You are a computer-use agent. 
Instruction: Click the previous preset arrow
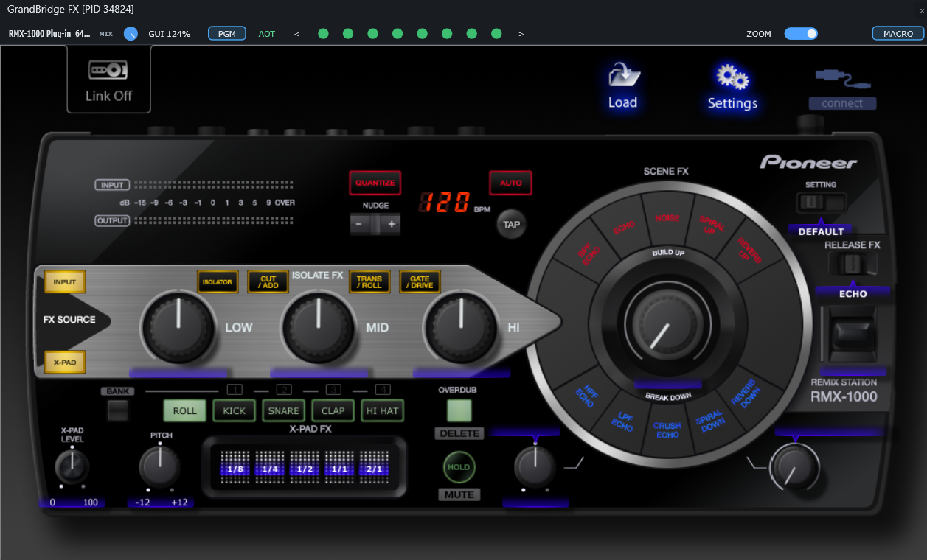296,34
